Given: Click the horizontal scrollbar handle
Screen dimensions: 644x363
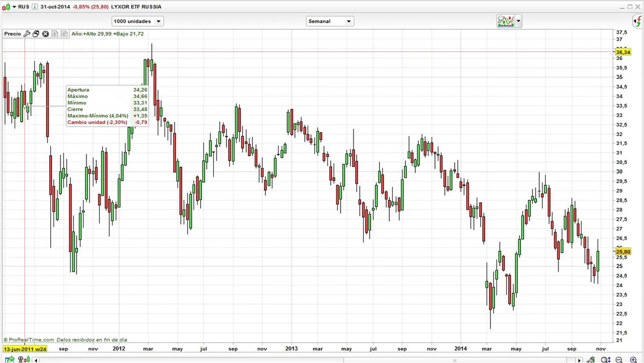Looking at the screenshot, I should [454, 360].
